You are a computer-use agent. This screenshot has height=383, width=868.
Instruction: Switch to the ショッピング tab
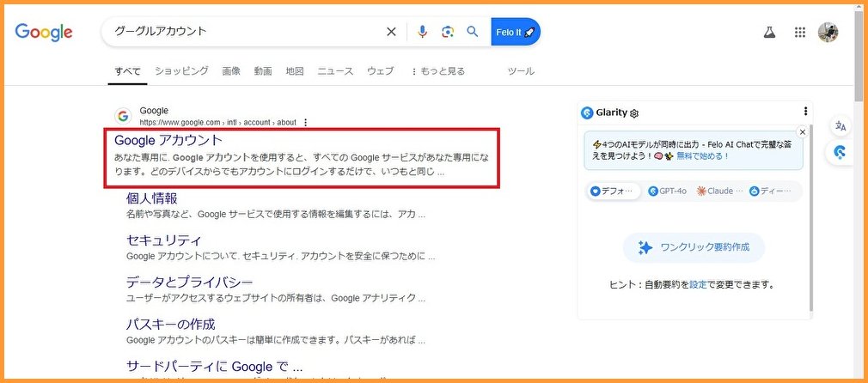(x=181, y=70)
